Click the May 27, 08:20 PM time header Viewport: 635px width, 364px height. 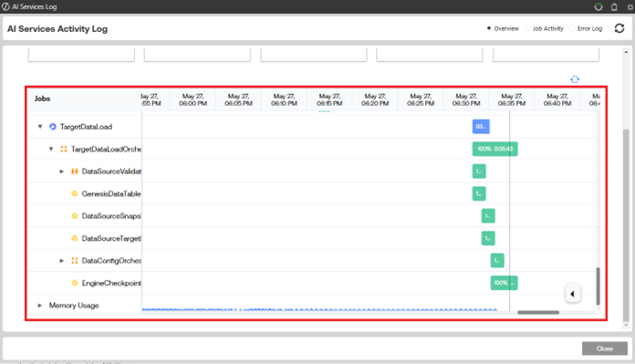click(375, 99)
